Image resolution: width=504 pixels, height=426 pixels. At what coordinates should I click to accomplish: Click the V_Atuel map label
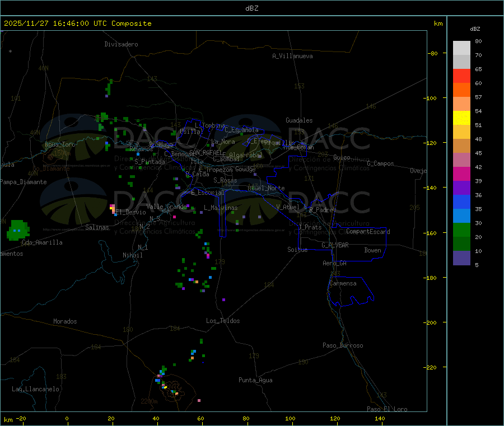[288, 207]
